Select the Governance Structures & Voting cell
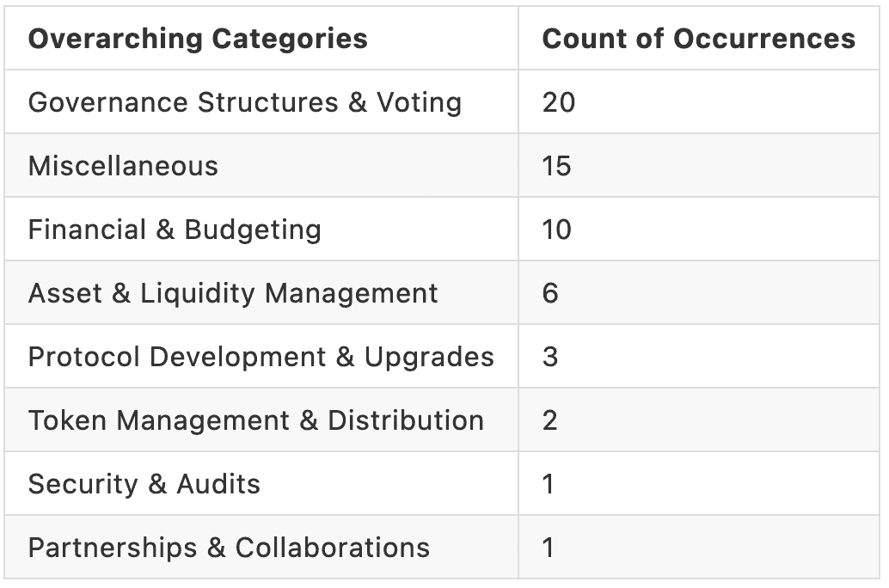This screenshot has height=588, width=889. pyautogui.click(x=245, y=102)
